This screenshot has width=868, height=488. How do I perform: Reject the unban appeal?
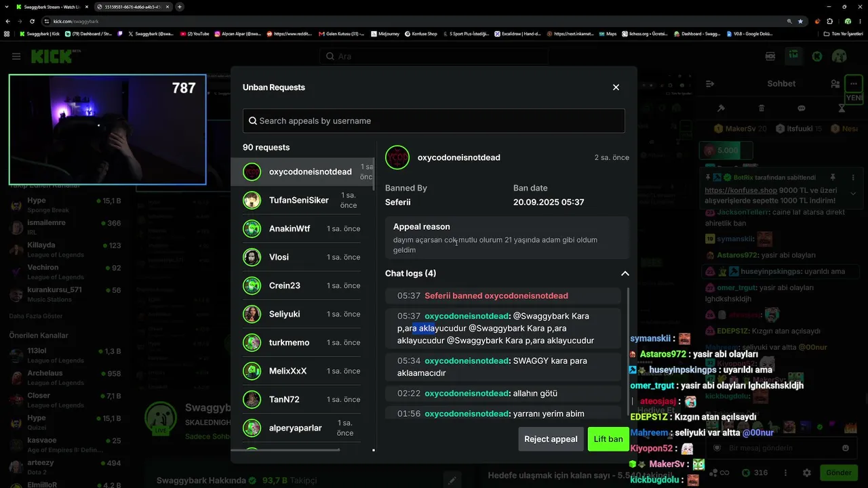pyautogui.click(x=551, y=439)
